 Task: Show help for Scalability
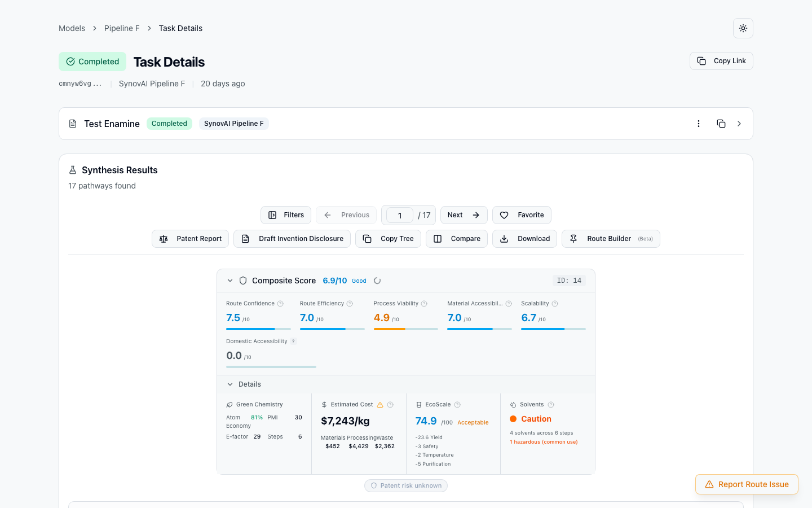click(x=555, y=304)
